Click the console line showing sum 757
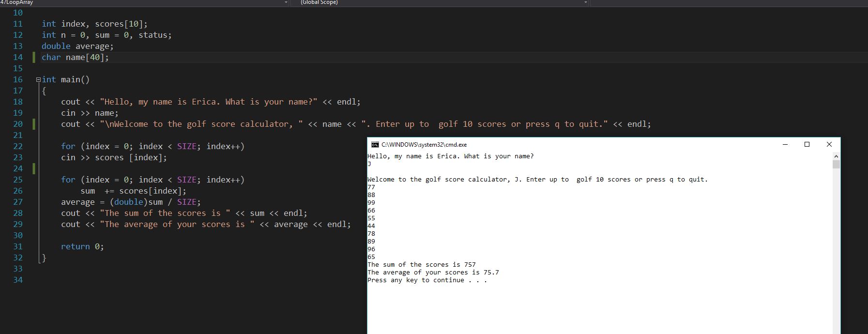 point(421,265)
